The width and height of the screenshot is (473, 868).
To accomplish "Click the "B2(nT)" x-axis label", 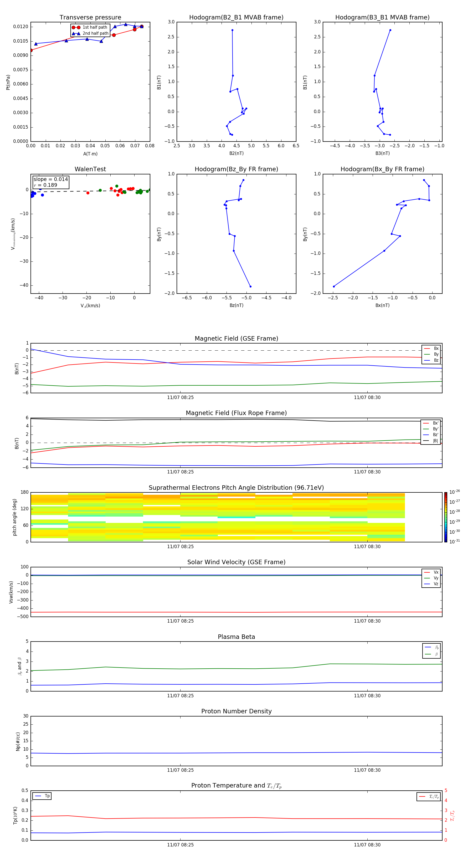I will click(236, 153).
